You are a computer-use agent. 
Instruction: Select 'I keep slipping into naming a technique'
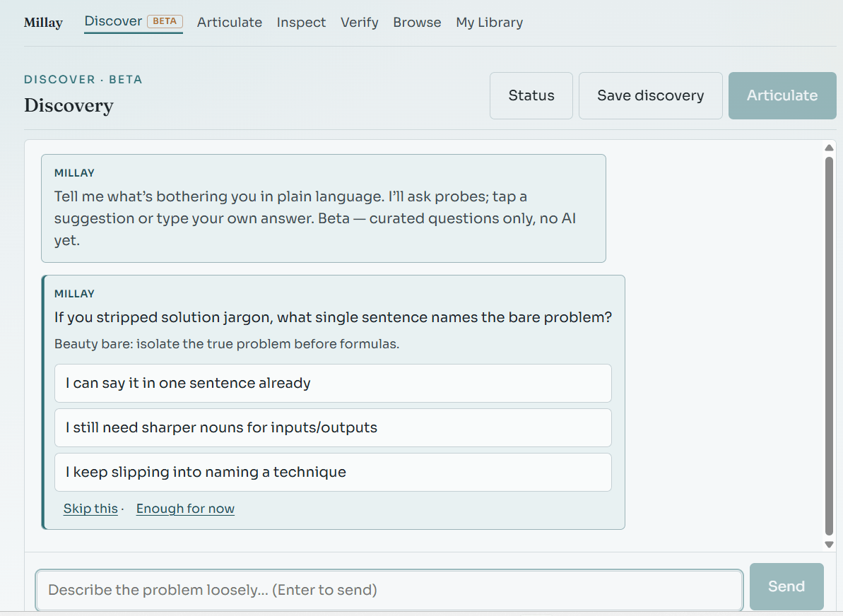[333, 473]
